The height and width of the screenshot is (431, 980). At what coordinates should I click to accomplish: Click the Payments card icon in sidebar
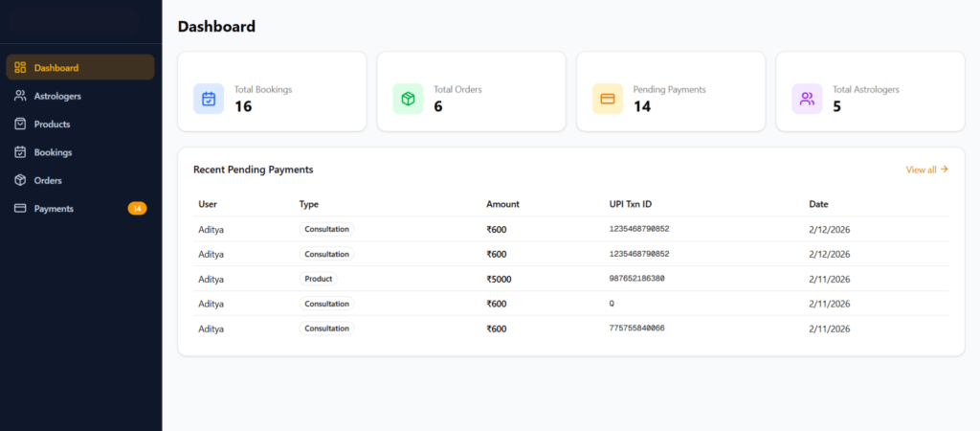[20, 208]
